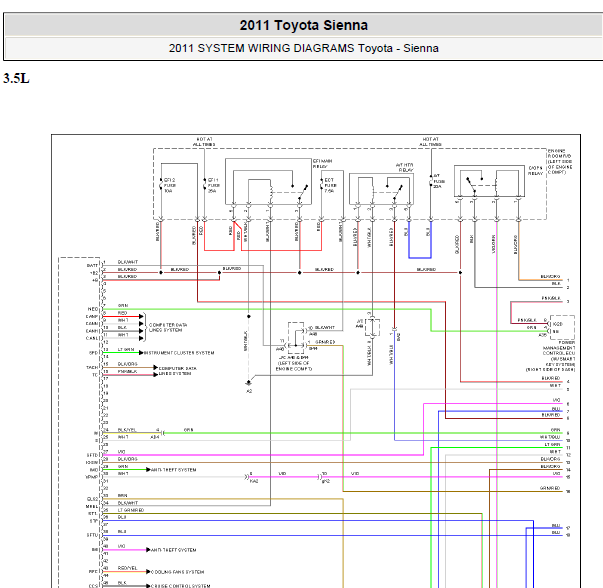Click the '2011 Toyota Sienna' title

pyautogui.click(x=303, y=25)
